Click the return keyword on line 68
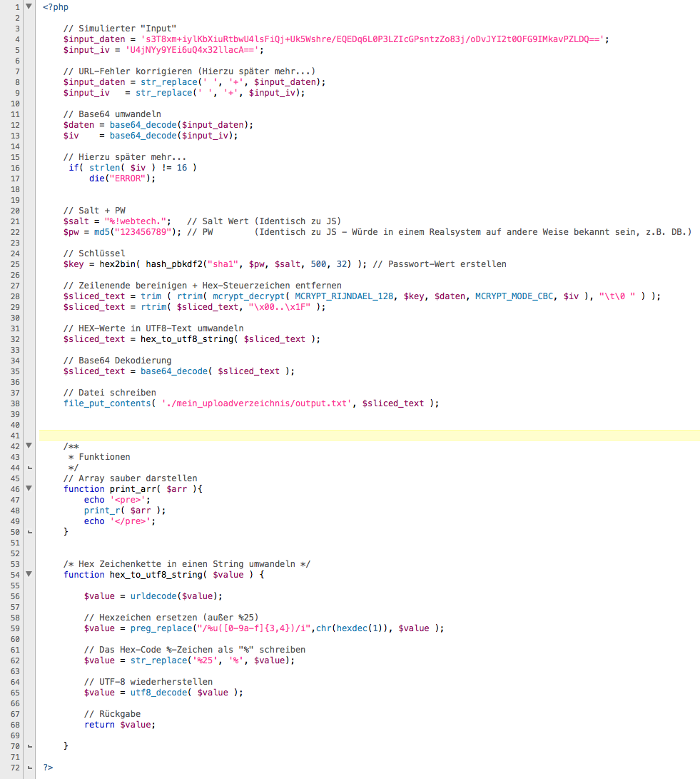This screenshot has width=700, height=779. click(x=99, y=725)
